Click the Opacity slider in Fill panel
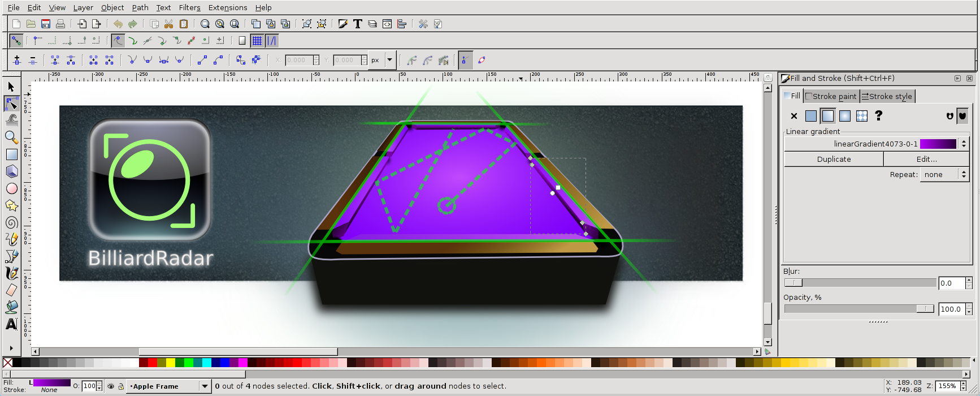This screenshot has height=396, width=980. 859,309
